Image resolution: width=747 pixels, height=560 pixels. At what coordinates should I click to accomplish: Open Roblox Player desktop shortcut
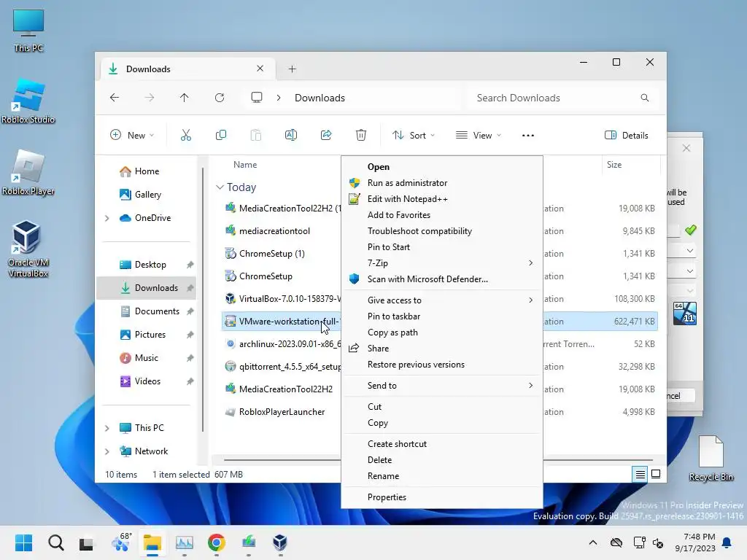(x=28, y=172)
